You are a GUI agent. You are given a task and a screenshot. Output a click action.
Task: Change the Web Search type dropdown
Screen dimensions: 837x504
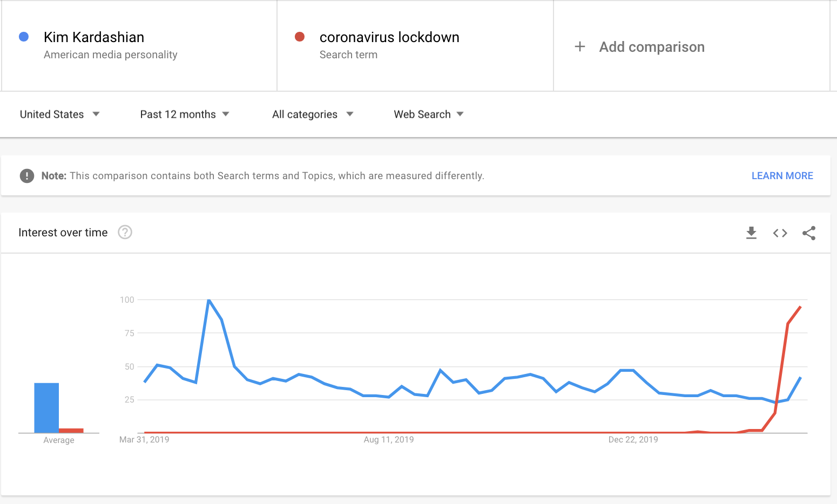428,114
